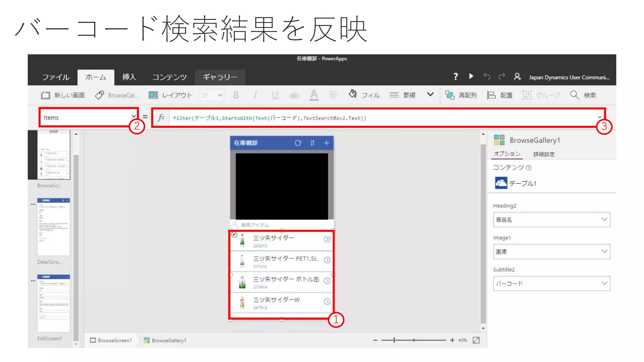The width and height of the screenshot is (644, 362).
Task: Click the 再配列 reorder button
Action: tap(461, 95)
